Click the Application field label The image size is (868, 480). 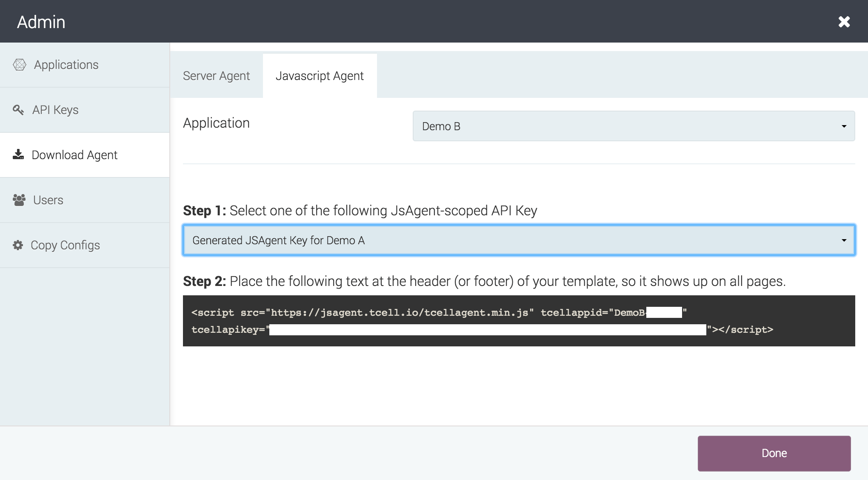(216, 123)
